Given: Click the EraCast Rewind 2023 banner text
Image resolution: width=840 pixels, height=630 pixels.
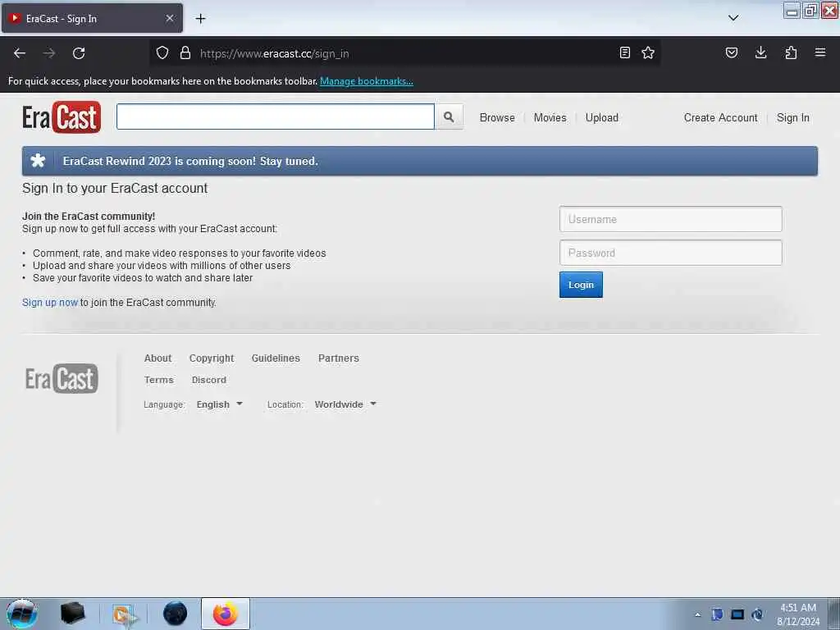Looking at the screenshot, I should (190, 161).
